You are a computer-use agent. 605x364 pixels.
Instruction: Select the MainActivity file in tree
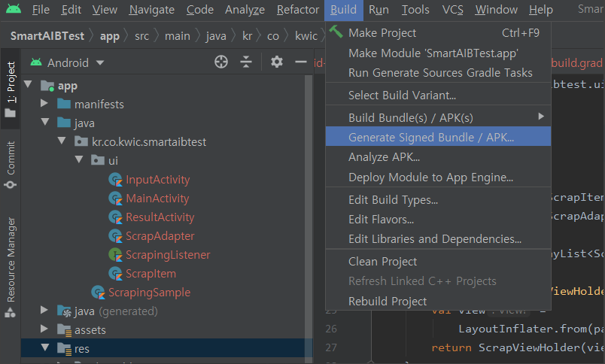click(157, 199)
